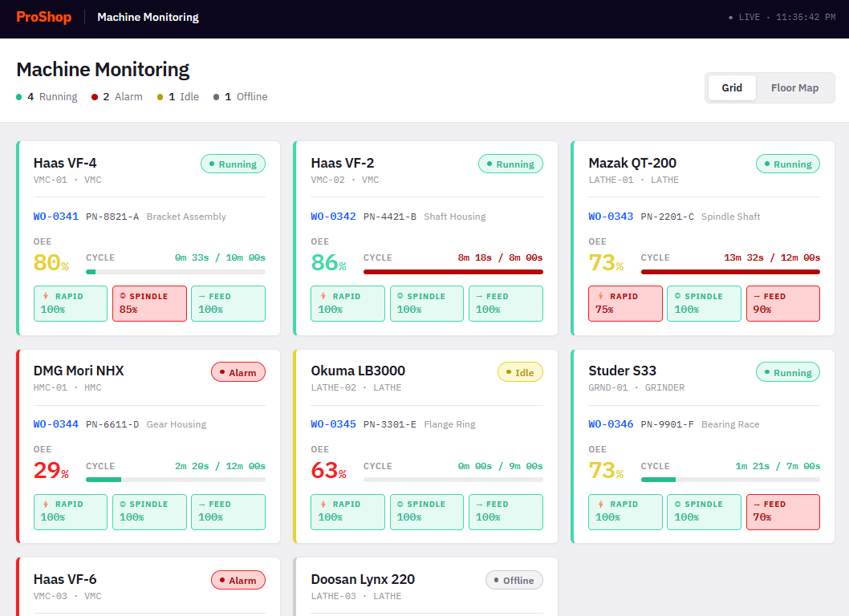849x616 pixels.
Task: Click the ProShop logo
Action: pos(44,17)
